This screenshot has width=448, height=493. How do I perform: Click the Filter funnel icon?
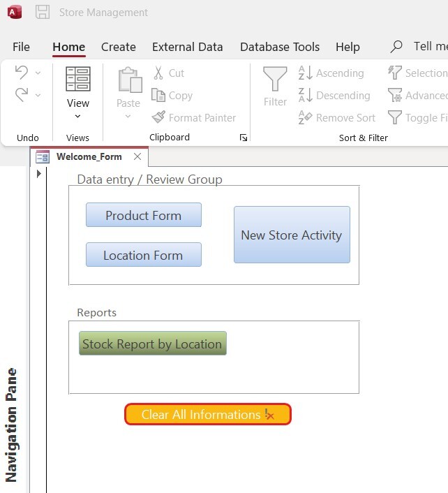275,79
